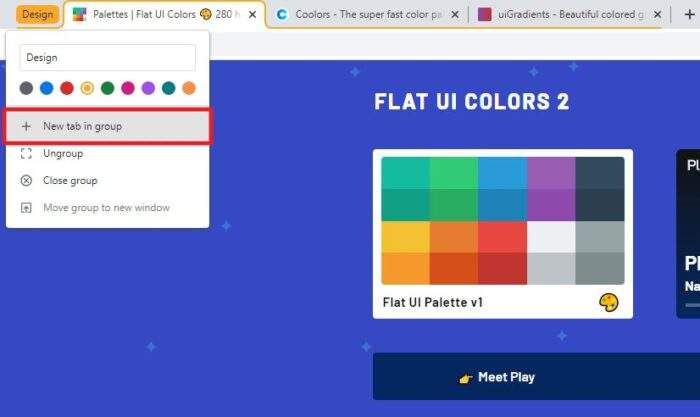Switch to the uiGradients tab

pyautogui.click(x=570, y=15)
